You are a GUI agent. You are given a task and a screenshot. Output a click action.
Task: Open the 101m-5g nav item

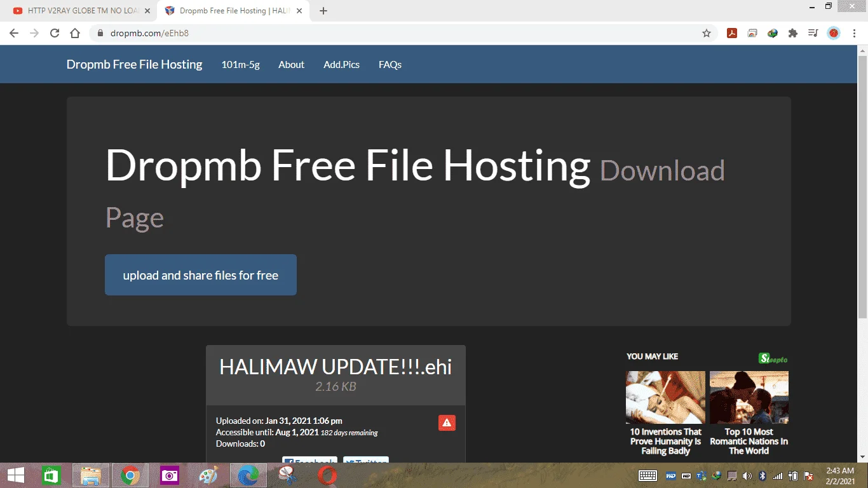pos(241,64)
